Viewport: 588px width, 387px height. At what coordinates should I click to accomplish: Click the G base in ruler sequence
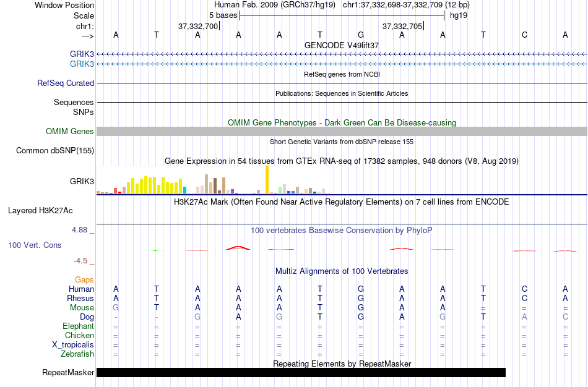pos(361,35)
